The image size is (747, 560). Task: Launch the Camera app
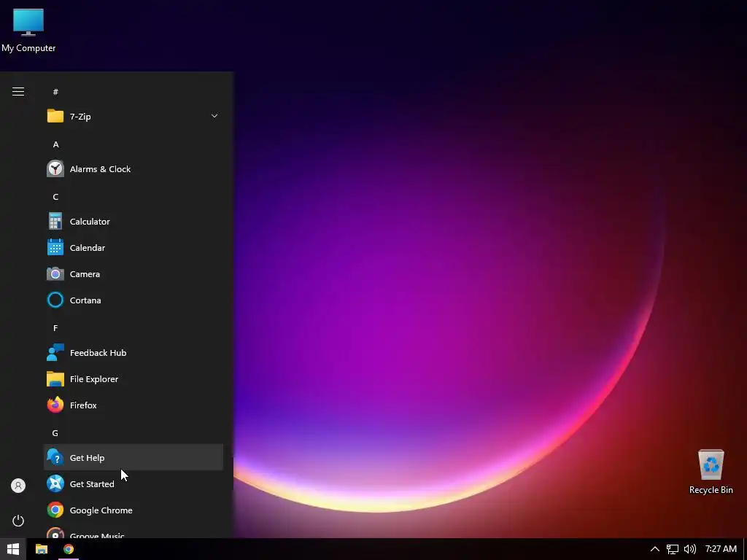(x=133, y=274)
